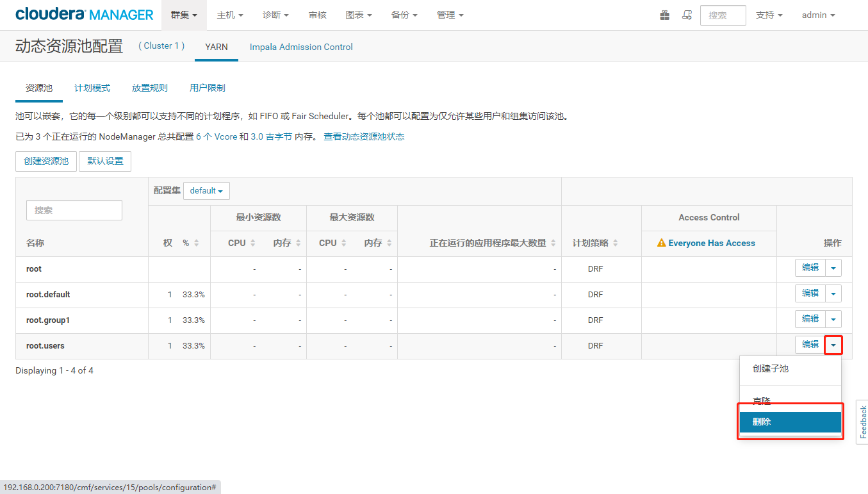Focus the header 搜索 field
Viewport: 868px width, 494px height.
coord(723,15)
